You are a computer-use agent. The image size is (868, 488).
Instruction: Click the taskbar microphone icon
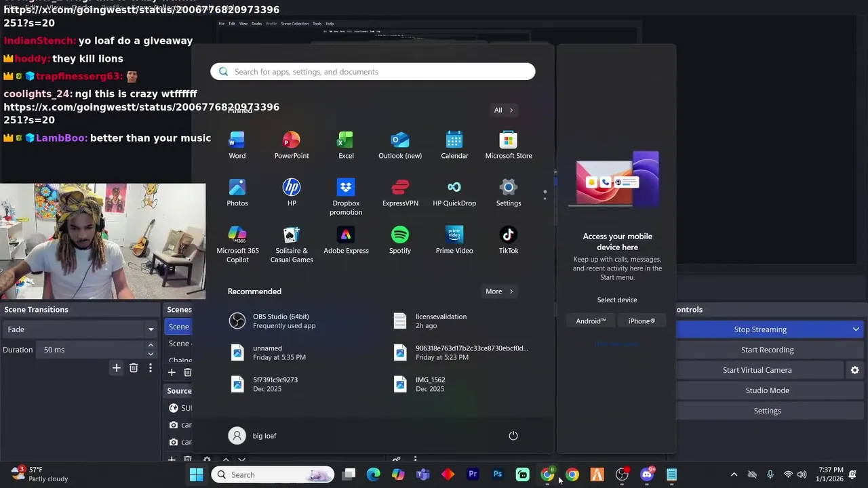770,474
